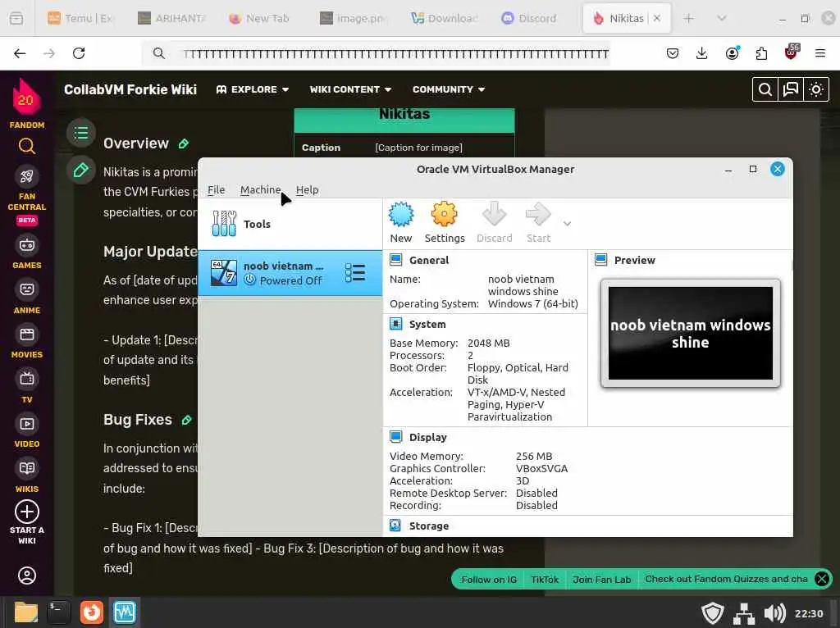Edit the Overview section pencil

[184, 143]
